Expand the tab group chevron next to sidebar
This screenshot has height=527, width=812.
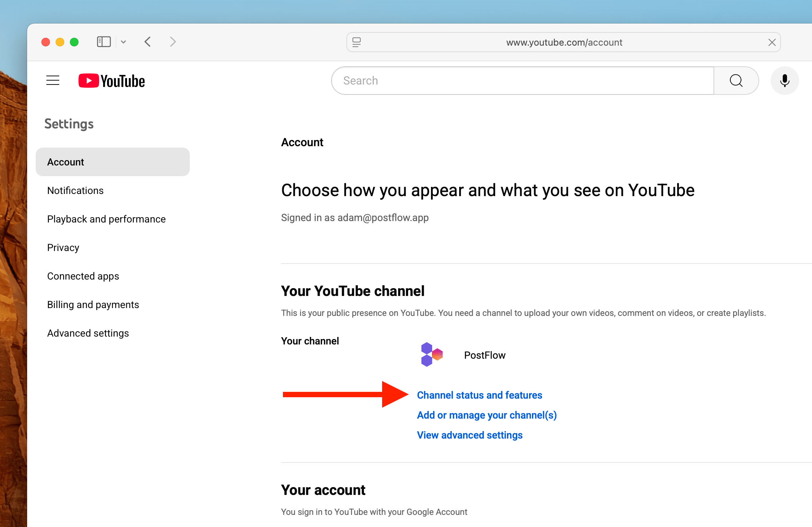[123, 42]
